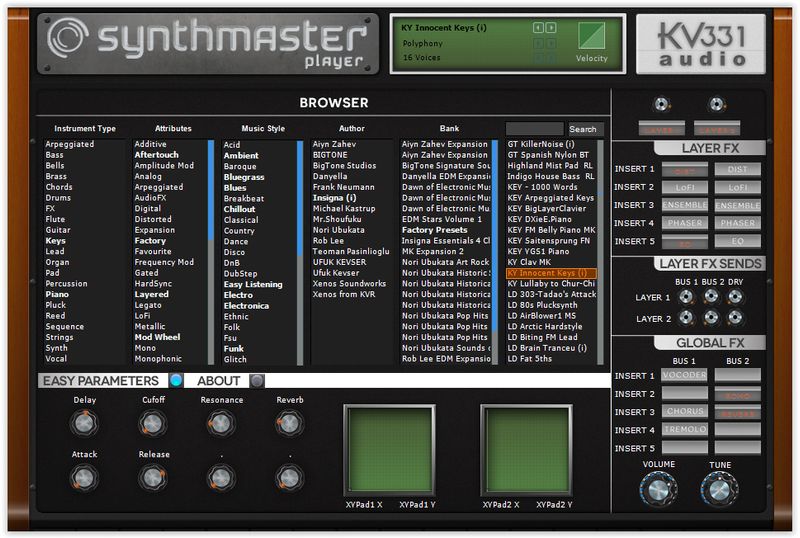Screen dimensions: 800x538
Task: Go to next preset with right arrow
Action: tap(551, 28)
